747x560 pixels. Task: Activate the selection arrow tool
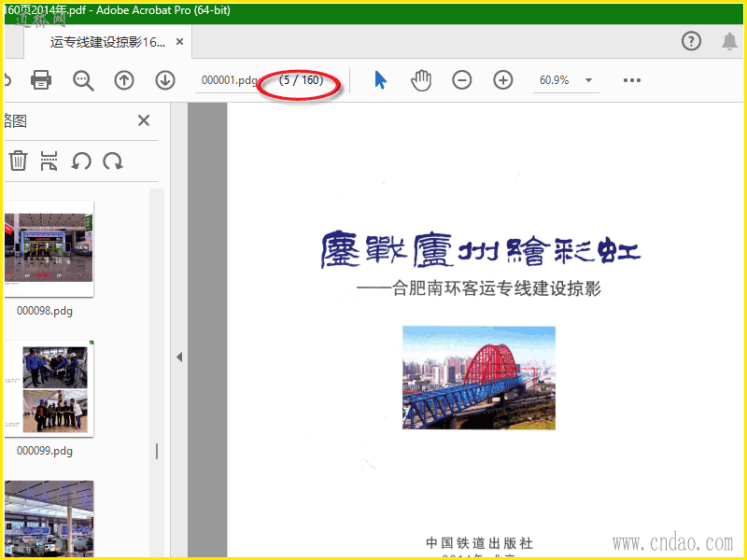point(380,80)
